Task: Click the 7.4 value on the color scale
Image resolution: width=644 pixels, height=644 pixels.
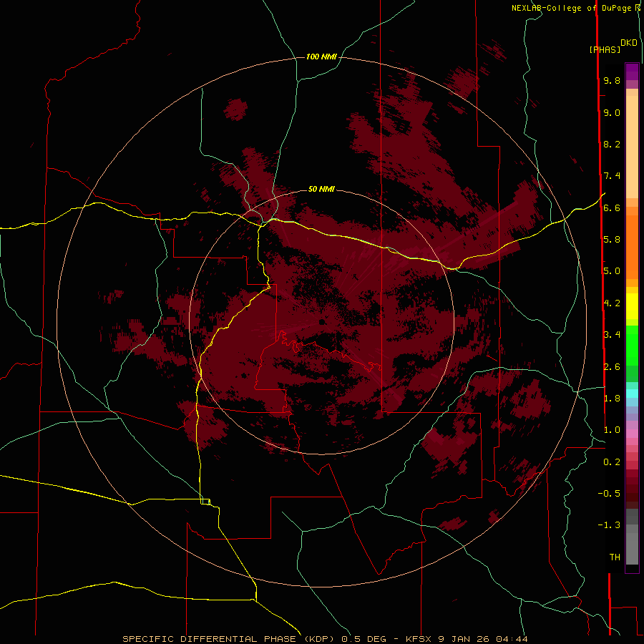Action: [x=612, y=176]
